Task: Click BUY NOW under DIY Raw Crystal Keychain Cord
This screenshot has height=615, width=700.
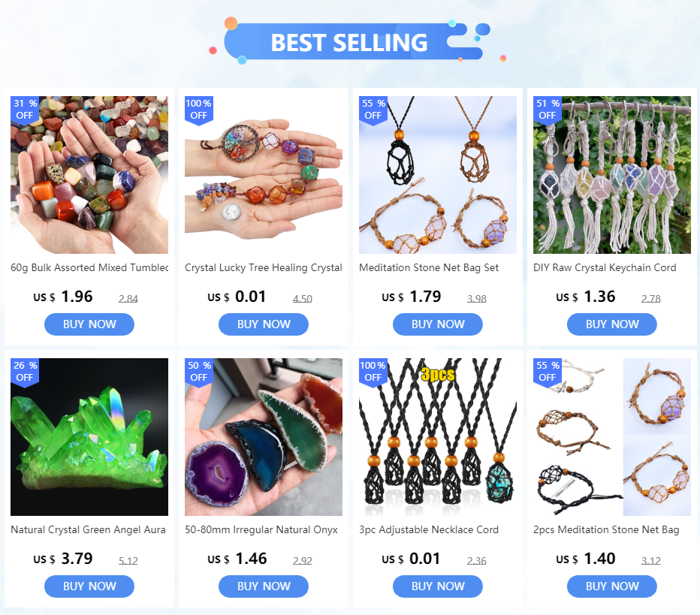Action: click(612, 324)
